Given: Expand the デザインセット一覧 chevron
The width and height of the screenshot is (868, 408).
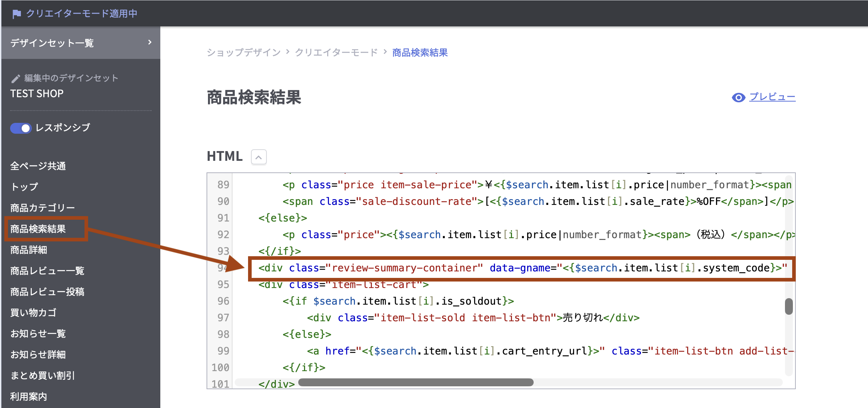Looking at the screenshot, I should pyautogui.click(x=150, y=43).
